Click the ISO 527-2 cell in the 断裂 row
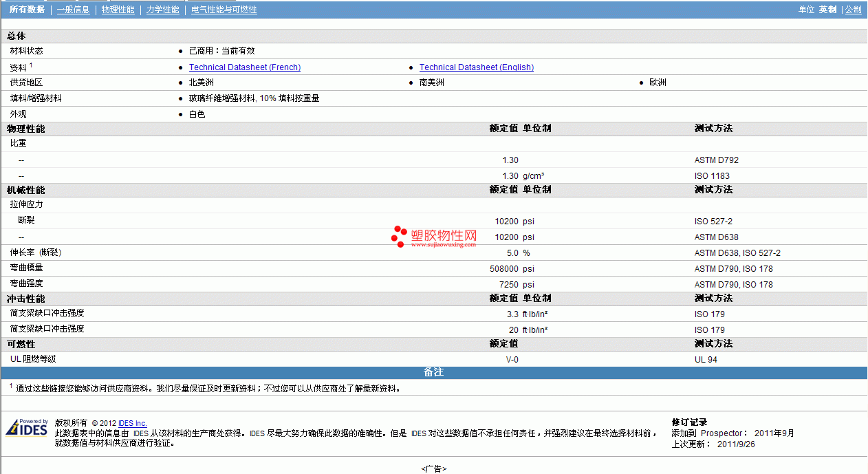 pos(714,222)
